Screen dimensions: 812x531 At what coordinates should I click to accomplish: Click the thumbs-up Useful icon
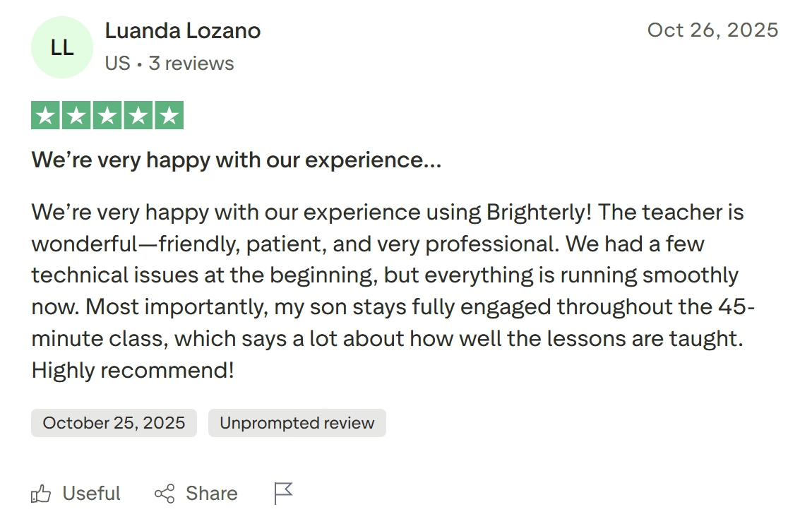point(42,494)
